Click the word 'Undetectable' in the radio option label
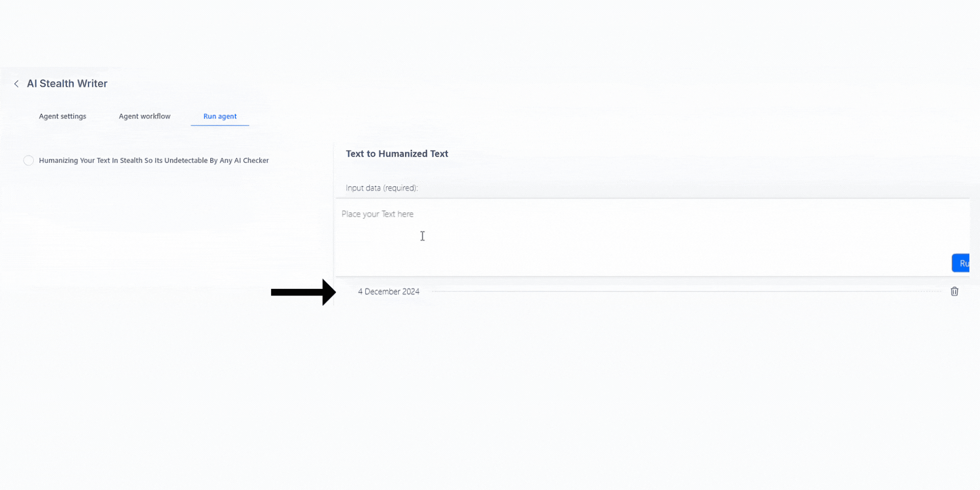 click(186, 160)
